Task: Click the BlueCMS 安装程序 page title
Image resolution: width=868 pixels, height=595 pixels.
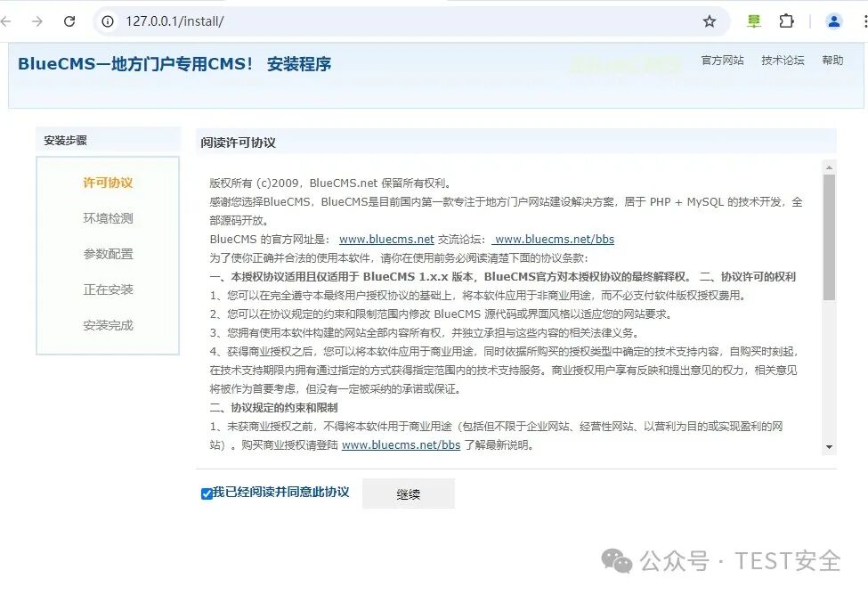Action: [x=174, y=64]
